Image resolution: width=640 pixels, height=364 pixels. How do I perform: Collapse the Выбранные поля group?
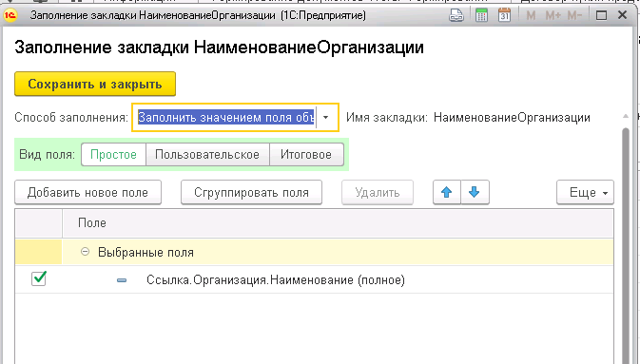tap(85, 252)
